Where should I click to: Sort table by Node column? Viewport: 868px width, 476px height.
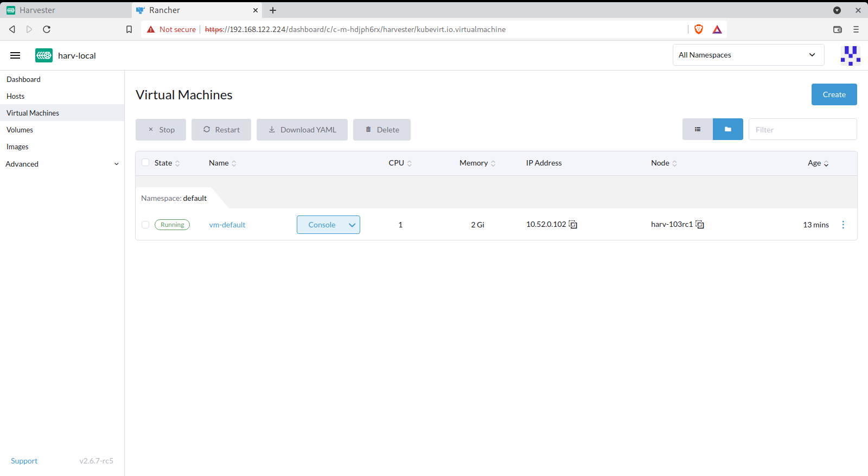[x=664, y=163]
